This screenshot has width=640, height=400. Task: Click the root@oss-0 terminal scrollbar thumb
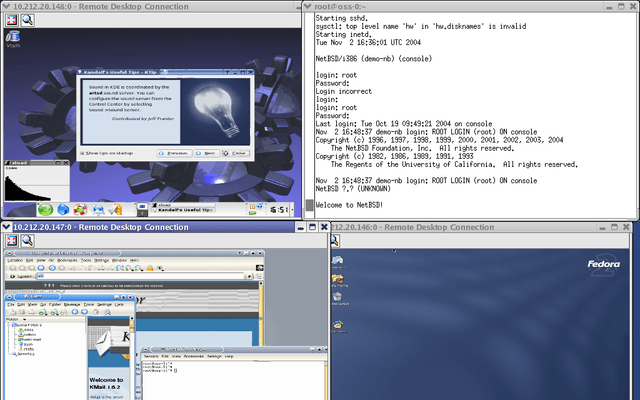[310, 205]
